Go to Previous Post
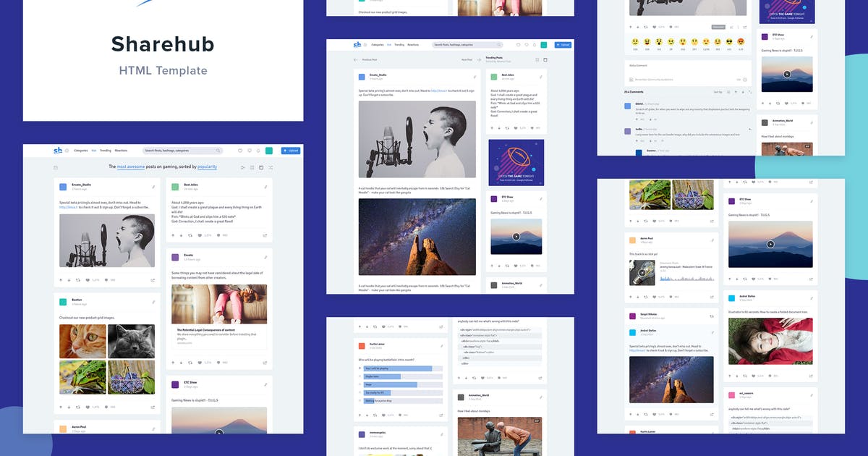Screen dimensions: 868x456 (x=367, y=59)
